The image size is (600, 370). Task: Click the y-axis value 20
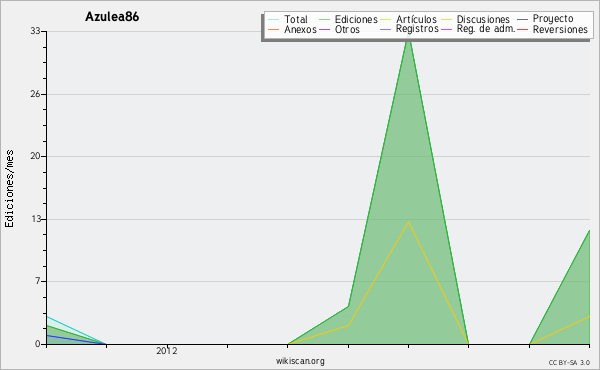pos(36,156)
